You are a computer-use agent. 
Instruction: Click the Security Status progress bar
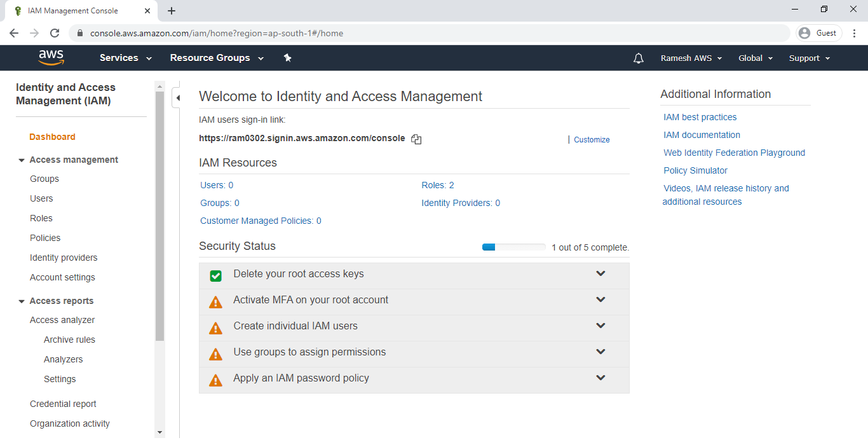tap(513, 247)
